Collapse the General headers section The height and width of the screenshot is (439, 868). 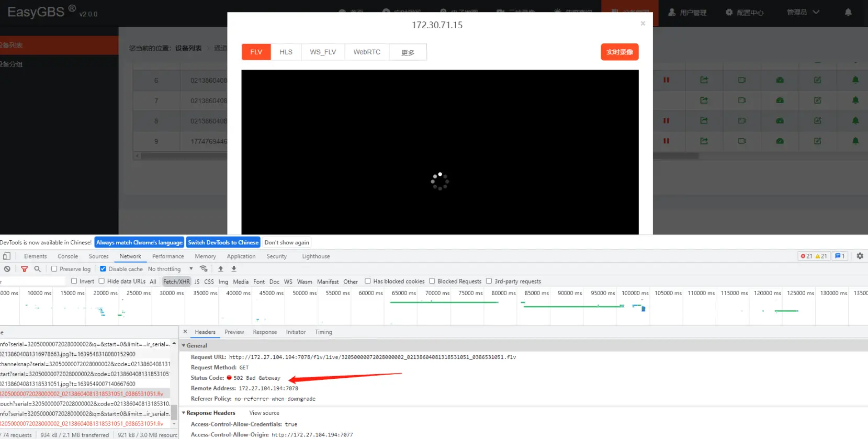pyautogui.click(x=184, y=346)
